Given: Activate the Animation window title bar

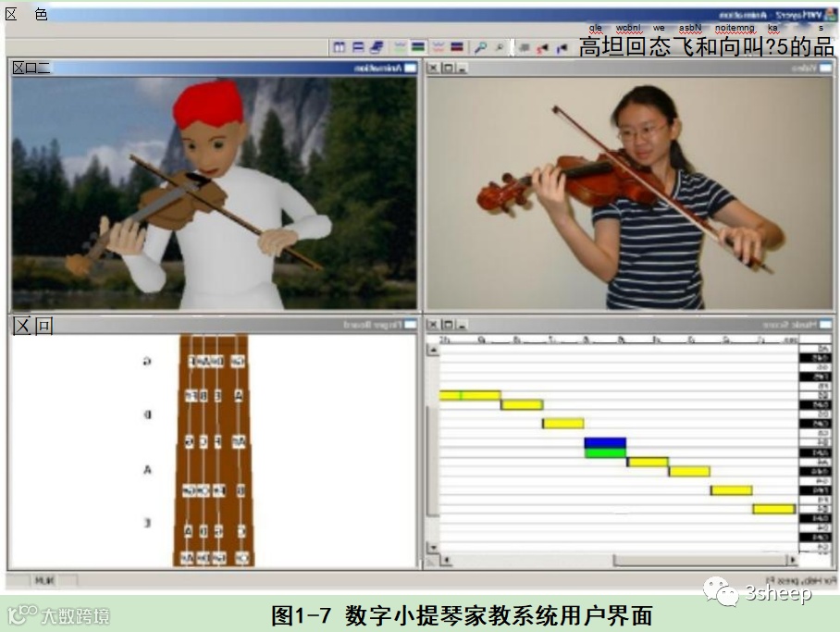Looking at the screenshot, I should click(215, 68).
